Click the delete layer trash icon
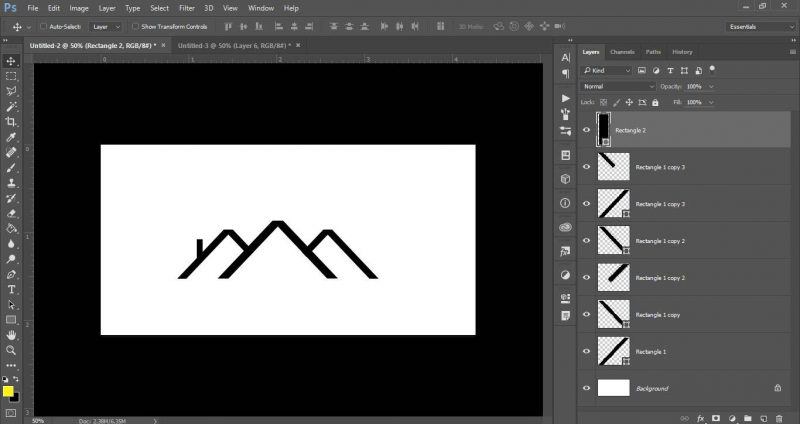Screen dimensions: 800x424 [x=778, y=418]
